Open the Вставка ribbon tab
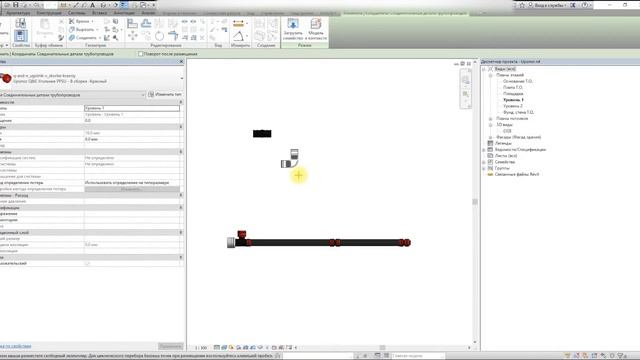Image resolution: width=640 pixels, height=360 pixels. (x=99, y=13)
